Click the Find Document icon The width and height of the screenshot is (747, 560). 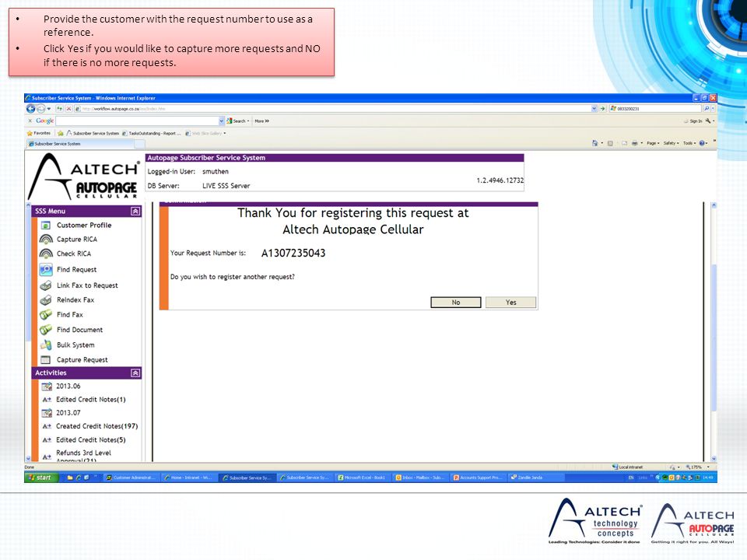click(x=46, y=330)
